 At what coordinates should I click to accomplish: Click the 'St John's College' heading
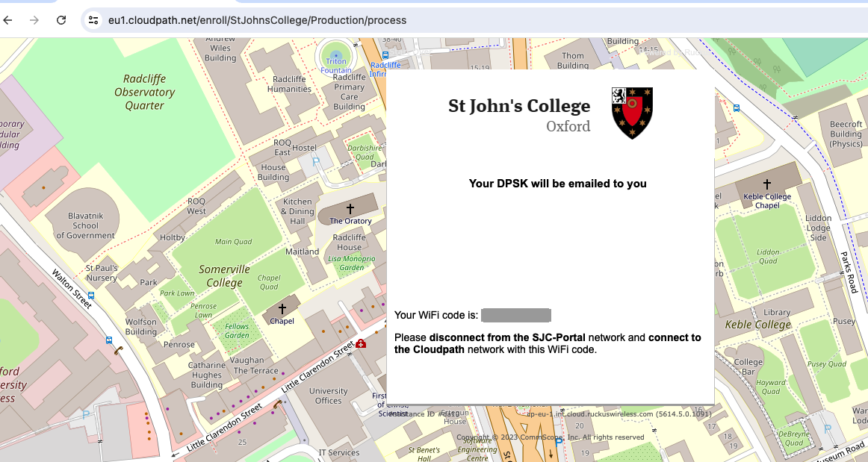(x=519, y=106)
